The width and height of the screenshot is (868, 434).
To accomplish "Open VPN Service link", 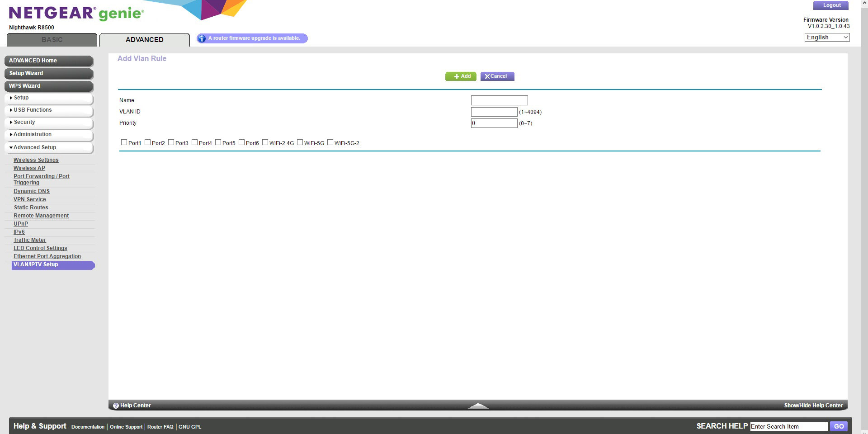I will point(30,199).
